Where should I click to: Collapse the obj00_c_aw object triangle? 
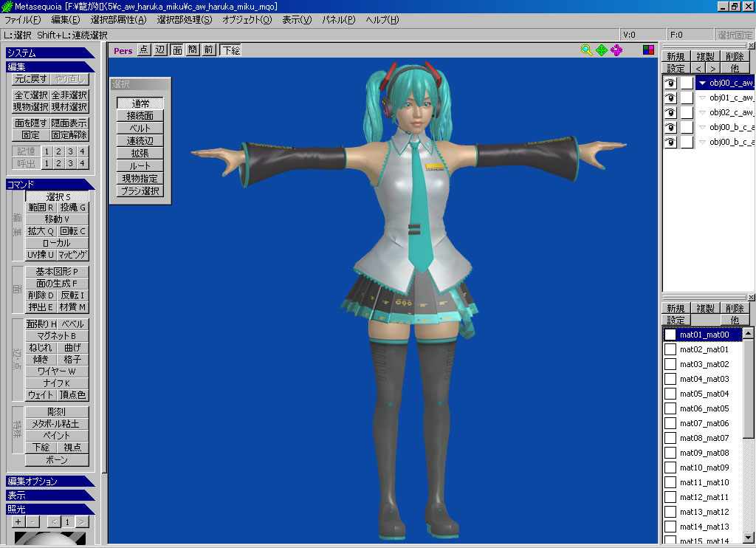point(703,83)
